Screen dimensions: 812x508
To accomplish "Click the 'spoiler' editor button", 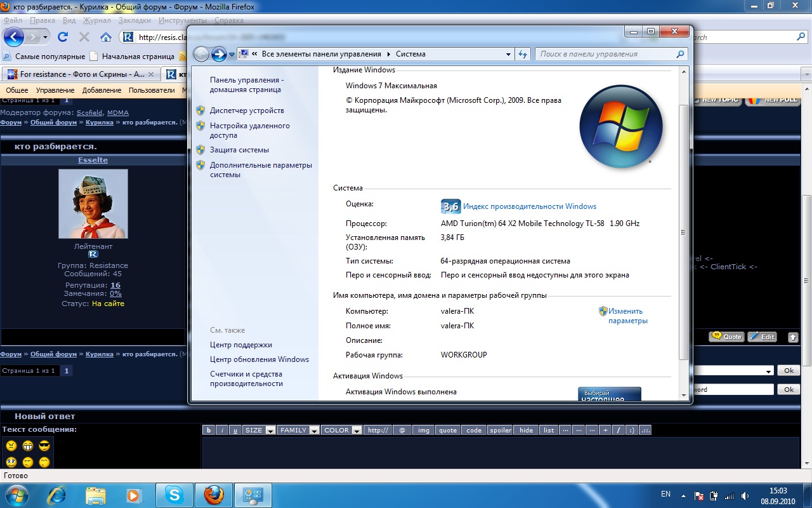I will [500, 430].
